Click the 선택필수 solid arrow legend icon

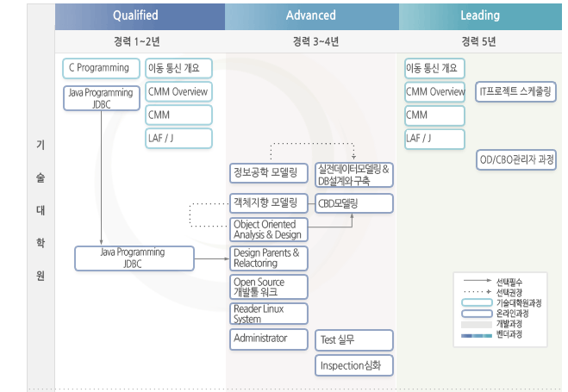pyautogui.click(x=478, y=282)
